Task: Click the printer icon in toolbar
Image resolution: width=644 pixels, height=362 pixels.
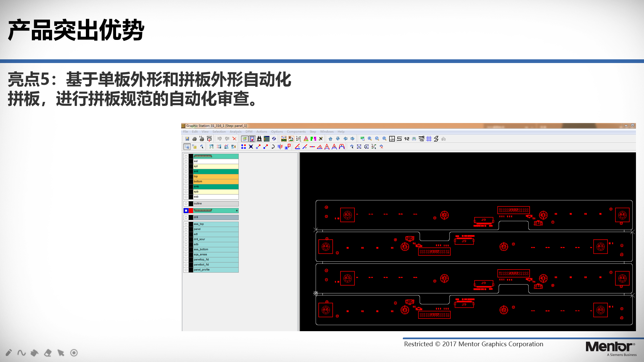Action: [x=195, y=139]
